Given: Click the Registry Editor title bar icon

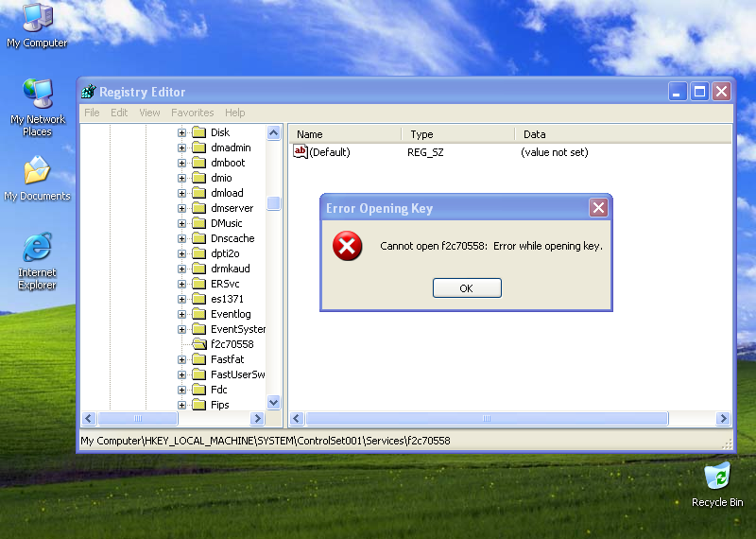Looking at the screenshot, I should [x=89, y=91].
